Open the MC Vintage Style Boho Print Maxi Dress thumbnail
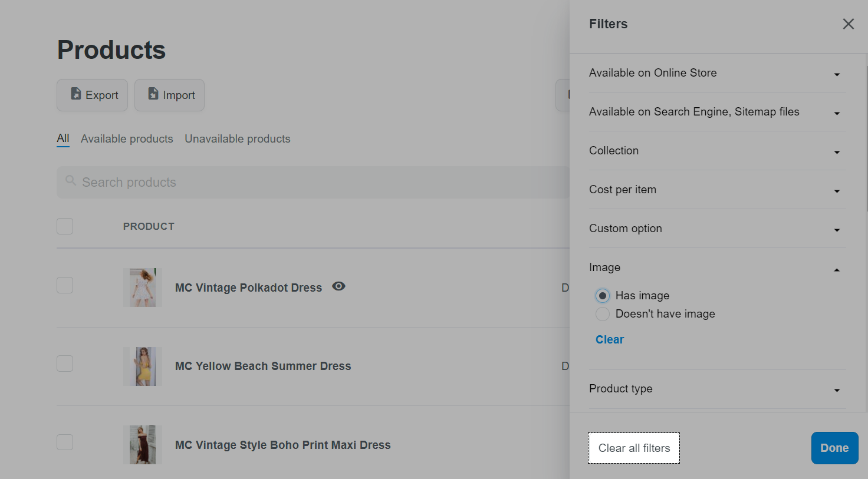 click(143, 445)
